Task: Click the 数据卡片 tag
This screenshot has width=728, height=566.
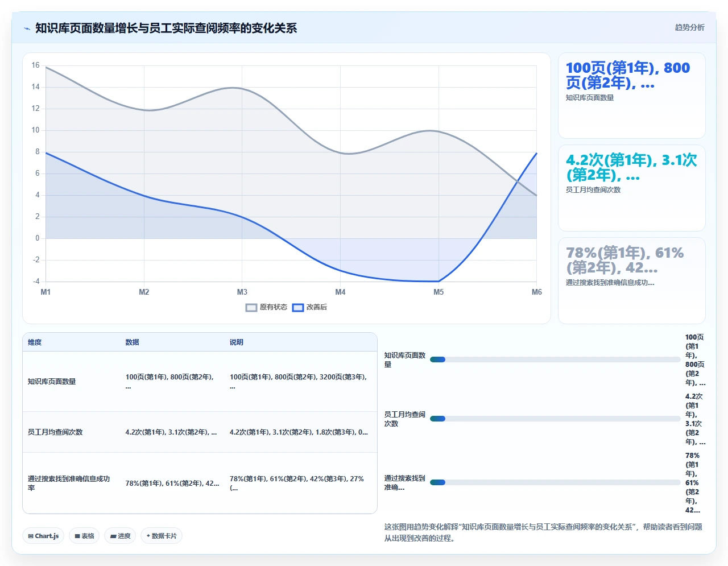Action: click(162, 536)
